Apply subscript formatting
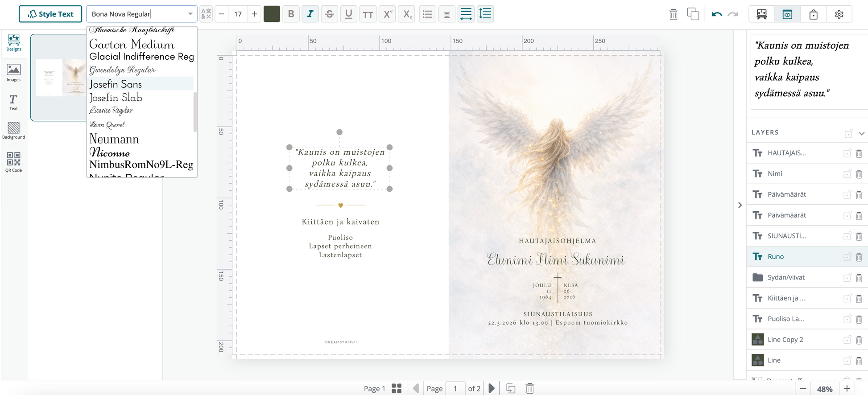This screenshot has width=868, height=395. [x=407, y=14]
